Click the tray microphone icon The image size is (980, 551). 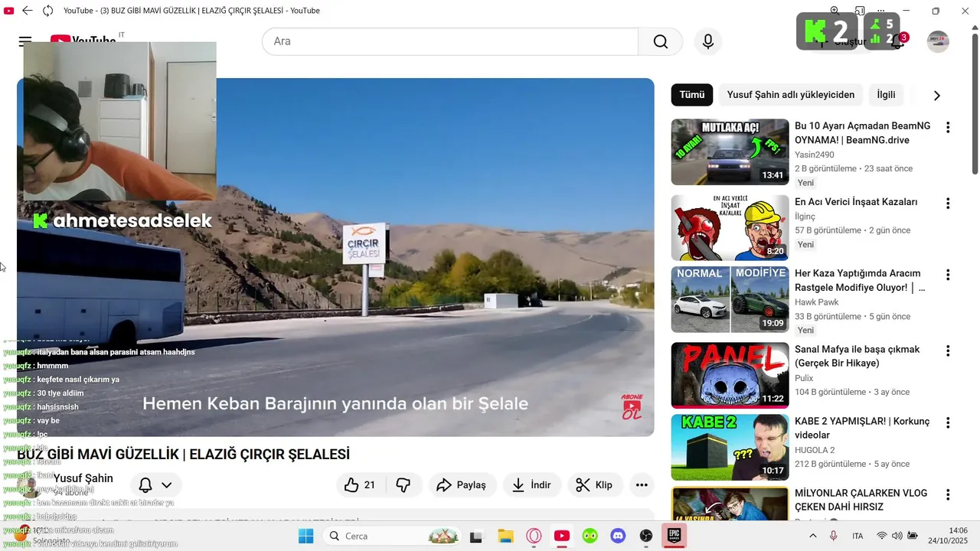coord(834,536)
